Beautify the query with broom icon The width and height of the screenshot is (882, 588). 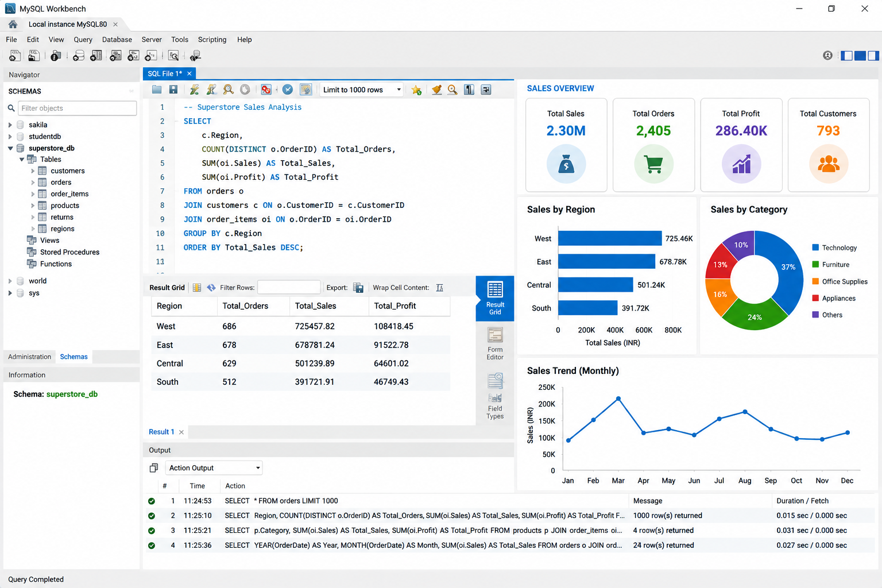(x=436, y=90)
